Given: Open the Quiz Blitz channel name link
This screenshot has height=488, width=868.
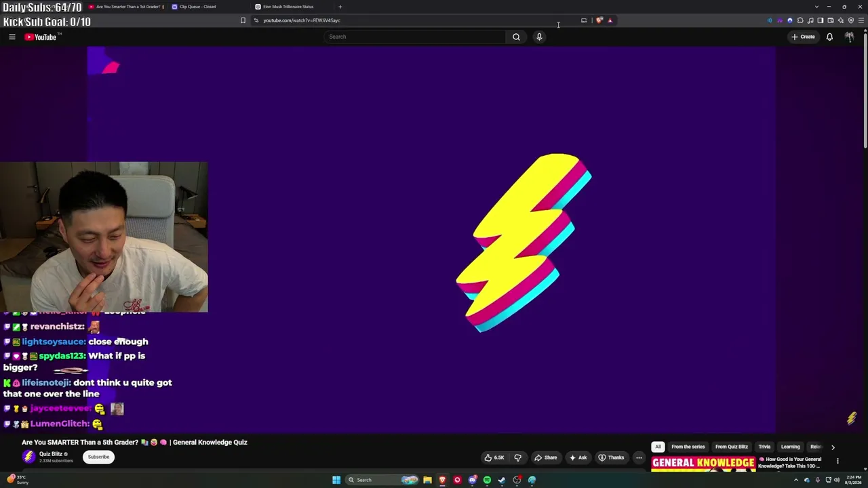Looking at the screenshot, I should (51, 454).
